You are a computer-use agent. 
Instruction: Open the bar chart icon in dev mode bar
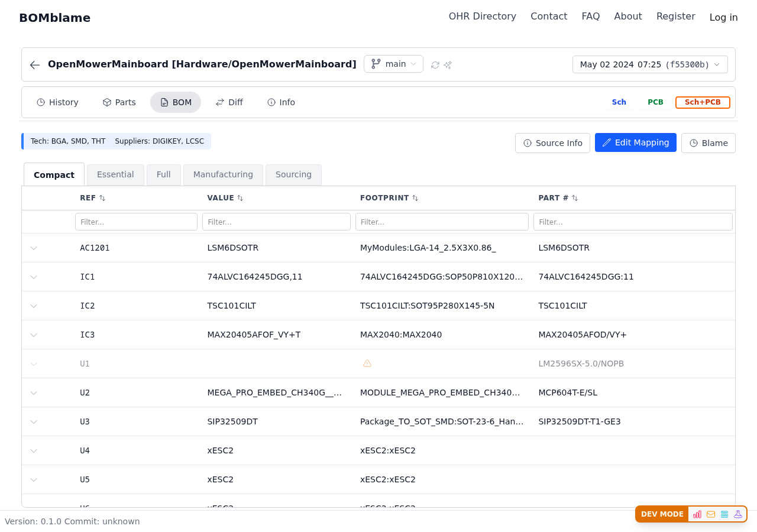pyautogui.click(x=697, y=514)
